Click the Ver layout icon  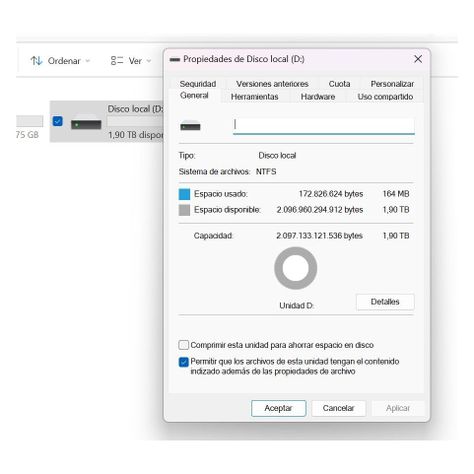tap(117, 61)
